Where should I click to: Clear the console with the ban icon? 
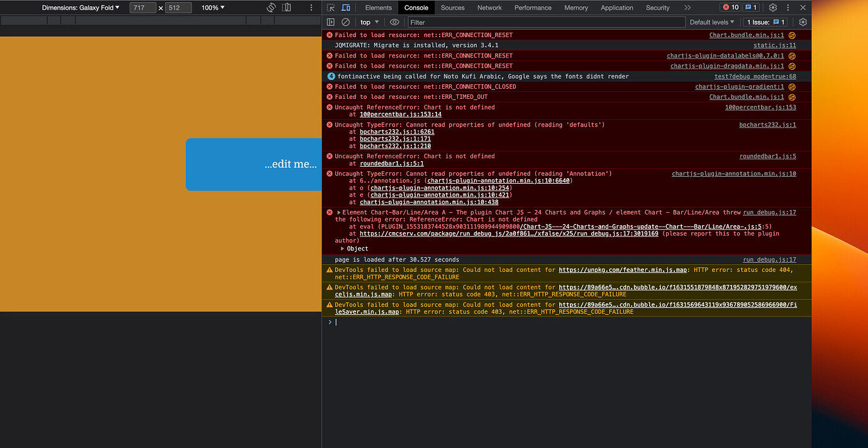(x=345, y=22)
